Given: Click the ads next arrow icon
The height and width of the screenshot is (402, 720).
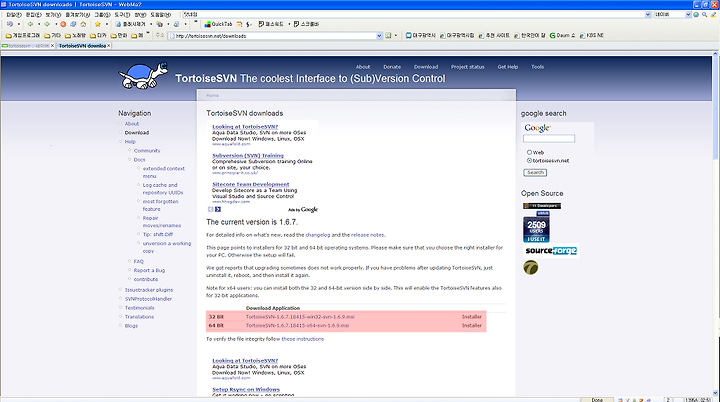Looking at the screenshot, I should (218, 209).
